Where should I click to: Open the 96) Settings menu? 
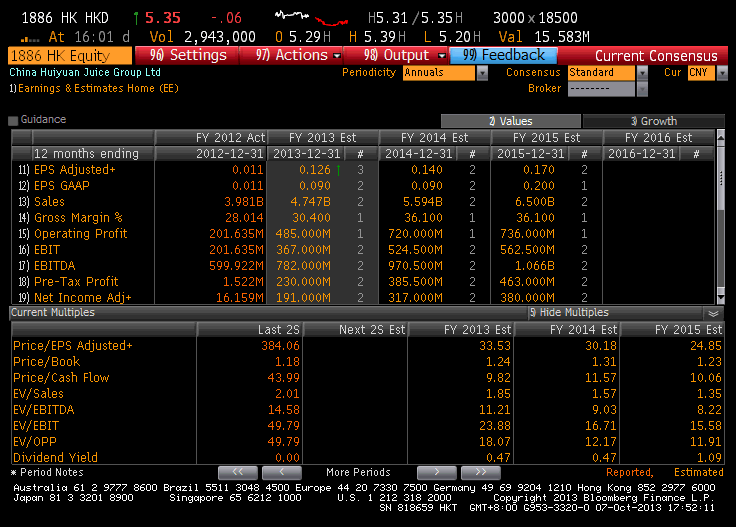pyautogui.click(x=187, y=55)
